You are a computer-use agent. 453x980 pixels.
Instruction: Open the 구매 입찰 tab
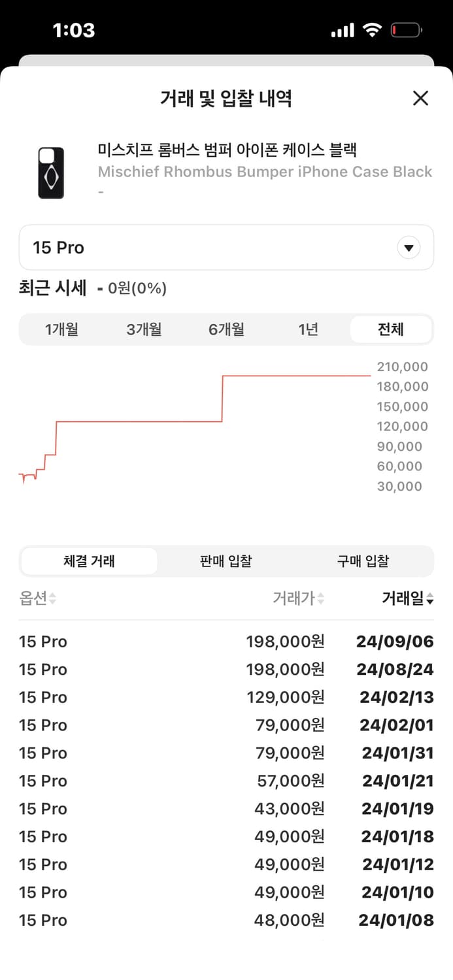tap(363, 561)
